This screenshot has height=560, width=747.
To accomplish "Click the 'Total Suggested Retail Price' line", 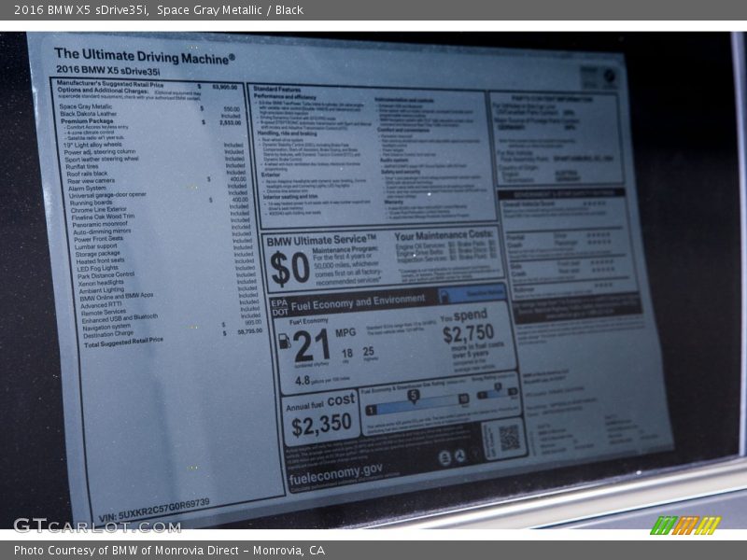I will coord(123,342).
